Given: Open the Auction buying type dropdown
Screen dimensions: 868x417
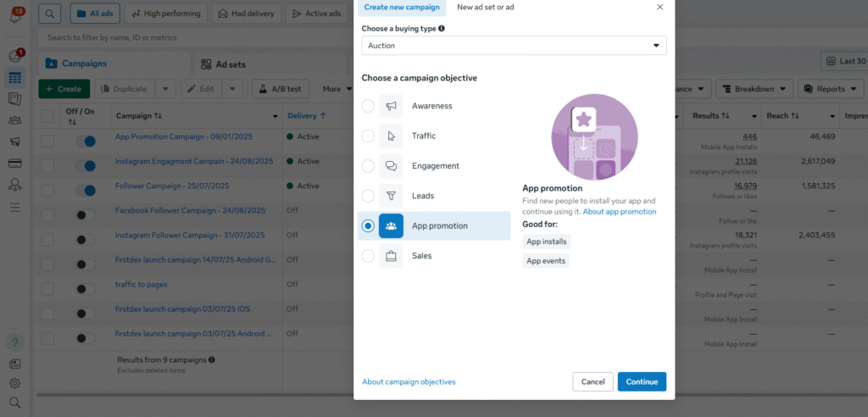Looking at the screenshot, I should tap(514, 46).
